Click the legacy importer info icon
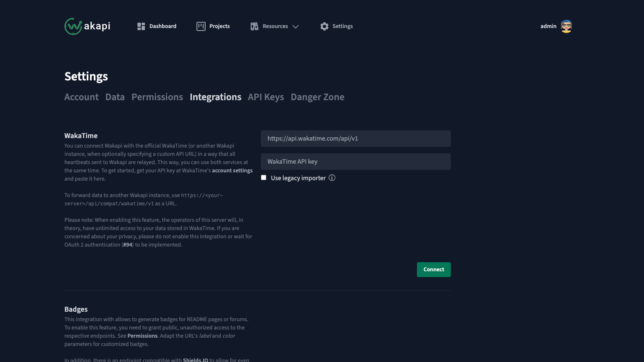644x362 pixels. [x=332, y=178]
